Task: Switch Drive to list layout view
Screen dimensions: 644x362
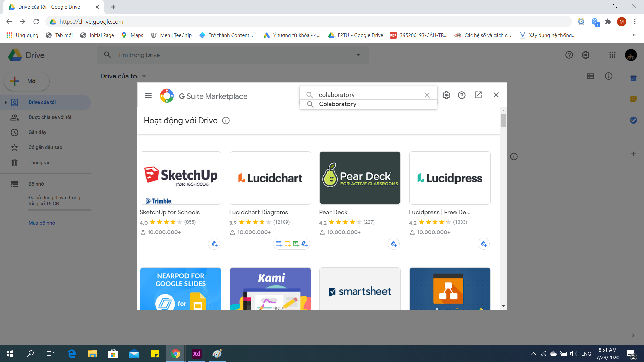Action: tap(591, 76)
